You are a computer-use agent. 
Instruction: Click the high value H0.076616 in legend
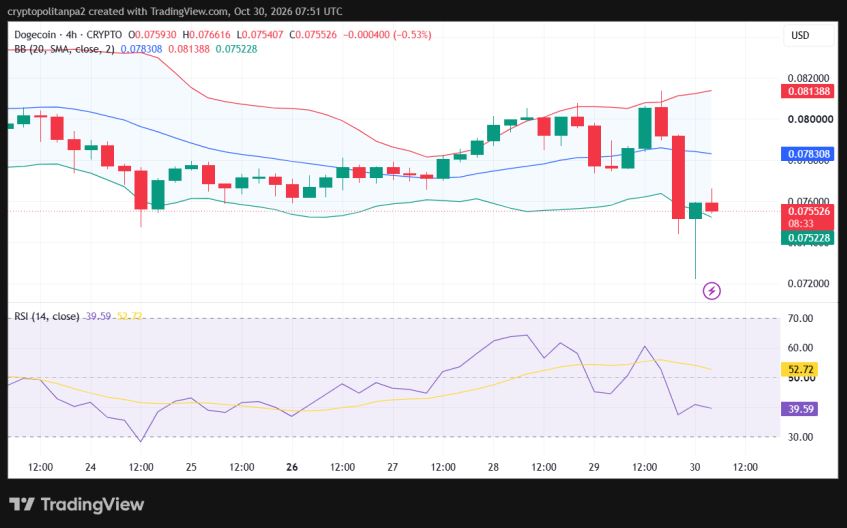[206, 35]
